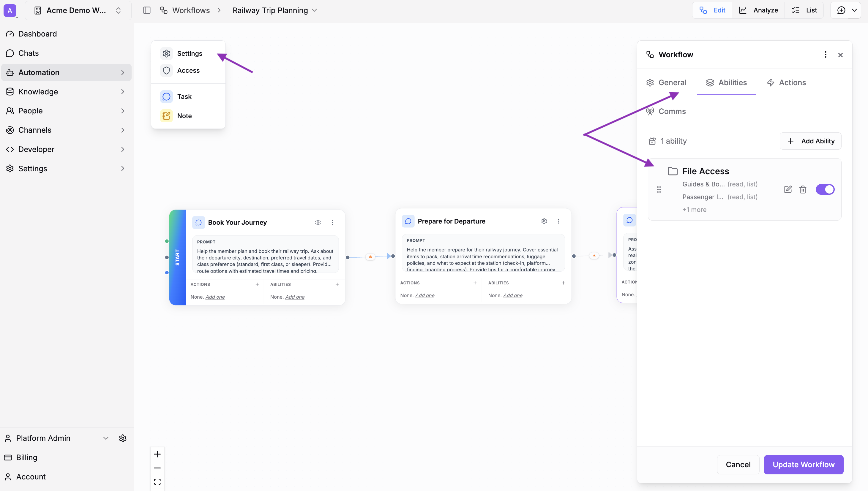Toggle the sidebar collapse icon
The width and height of the screenshot is (868, 491).
[x=147, y=10]
